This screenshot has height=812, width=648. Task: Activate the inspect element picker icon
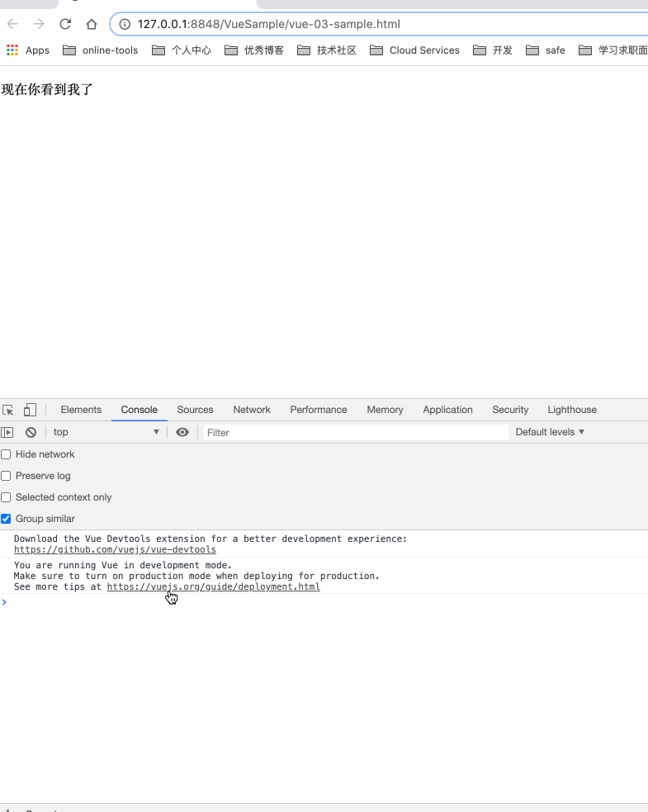(x=7, y=411)
